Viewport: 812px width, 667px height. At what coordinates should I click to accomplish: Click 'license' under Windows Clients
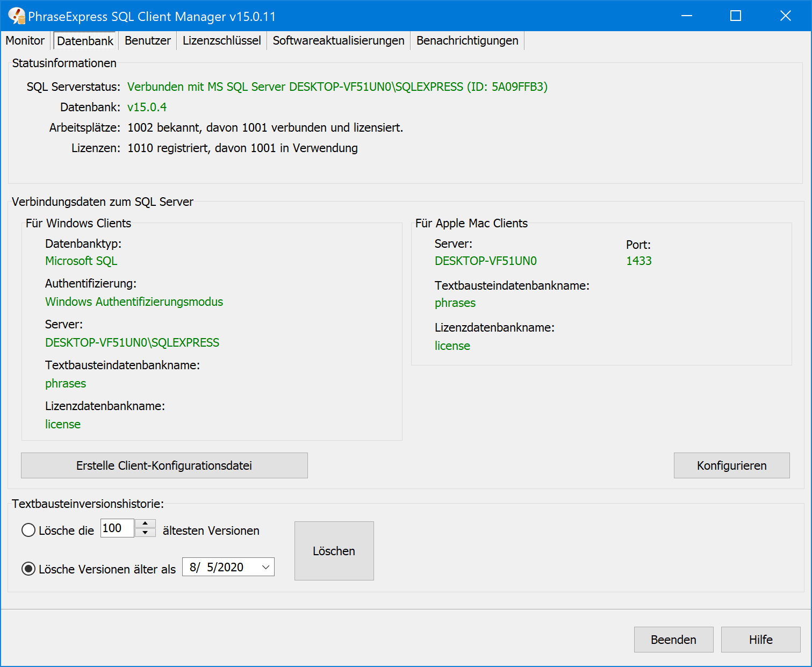[x=63, y=424]
